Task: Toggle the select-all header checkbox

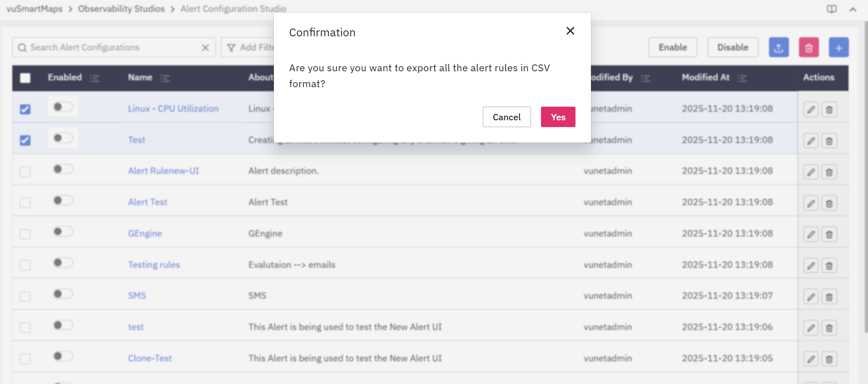Action: [x=25, y=78]
